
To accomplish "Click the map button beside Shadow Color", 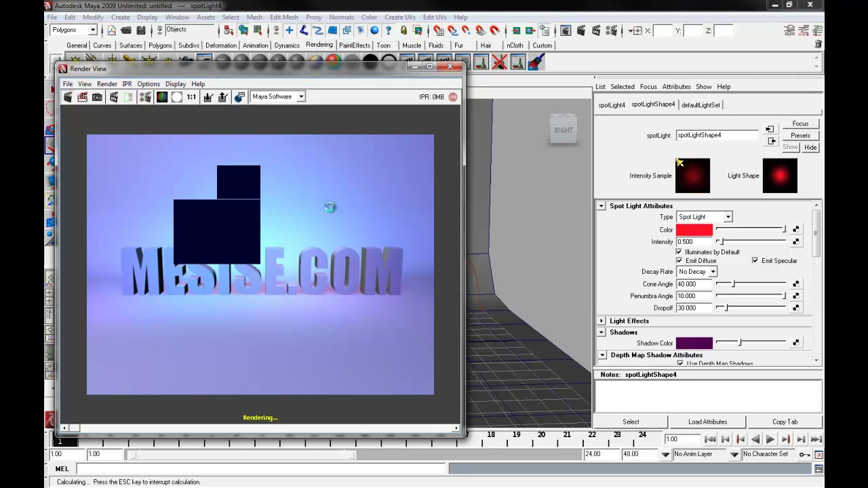I will [x=795, y=343].
